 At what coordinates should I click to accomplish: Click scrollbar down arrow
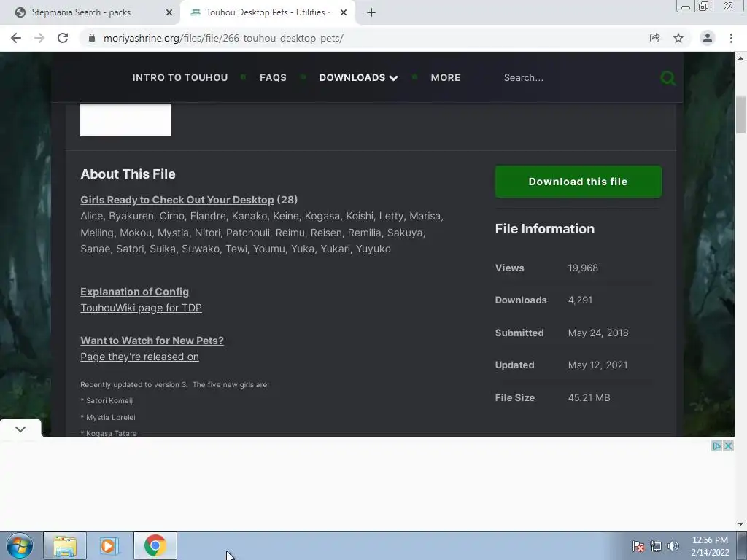pos(740,524)
